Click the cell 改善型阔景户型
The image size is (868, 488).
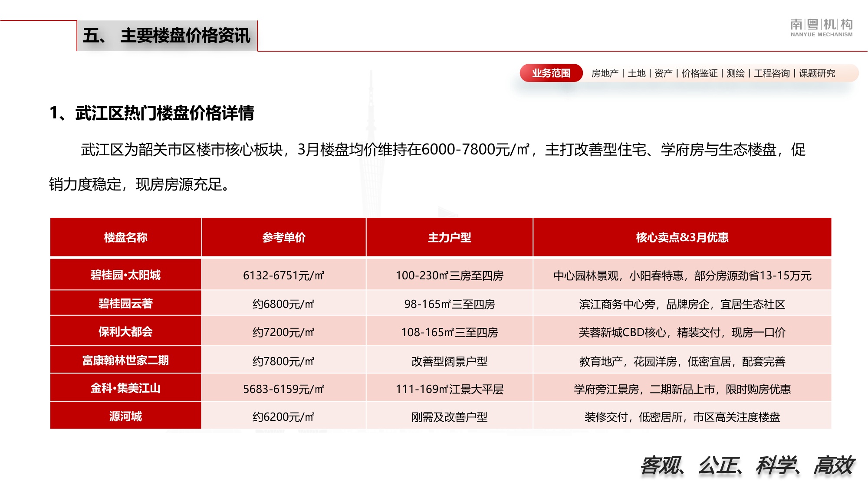coord(450,360)
